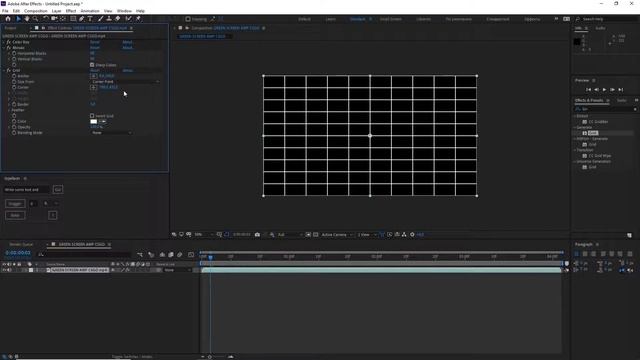Select the Camera tool
Image resolution: width=640 pixels, height=360 pixels.
(x=54, y=19)
